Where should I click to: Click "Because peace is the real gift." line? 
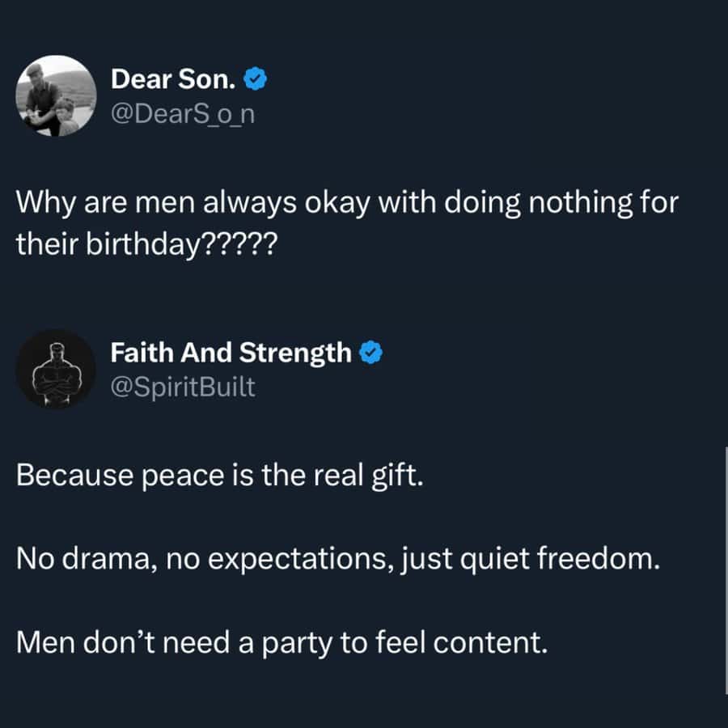click(220, 475)
